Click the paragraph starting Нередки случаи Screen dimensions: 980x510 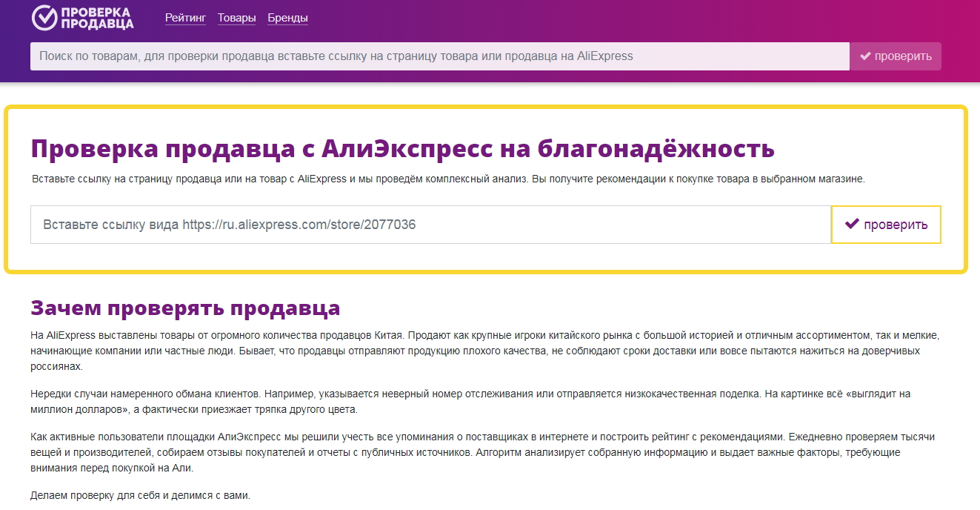point(470,402)
